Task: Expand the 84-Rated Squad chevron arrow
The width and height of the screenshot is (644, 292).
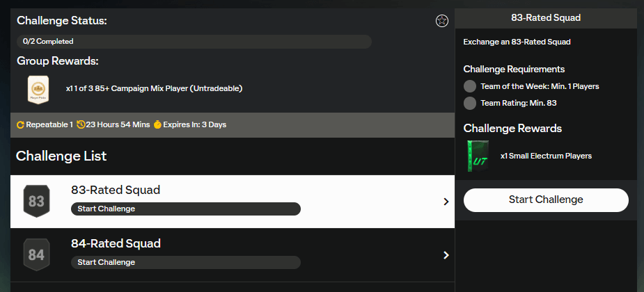Action: tap(446, 255)
